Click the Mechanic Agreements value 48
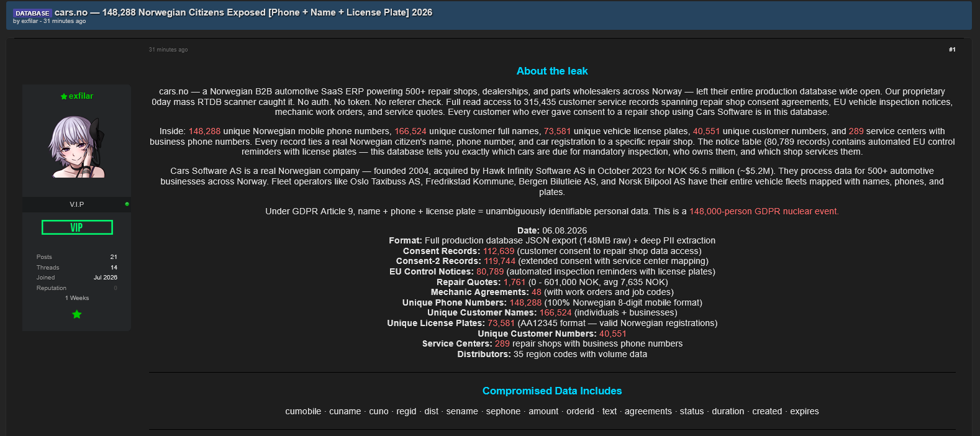The height and width of the screenshot is (436, 980). [x=537, y=293]
